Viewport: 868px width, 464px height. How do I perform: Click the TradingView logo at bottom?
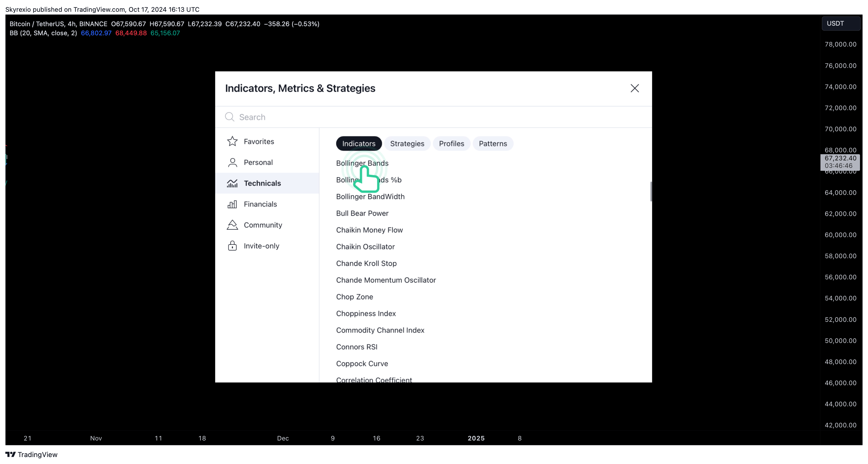[31, 455]
